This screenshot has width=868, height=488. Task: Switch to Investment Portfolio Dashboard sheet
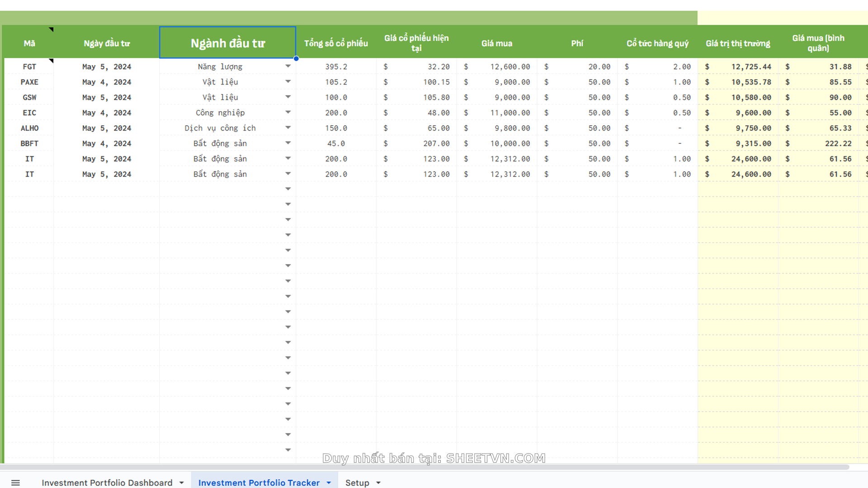107,483
